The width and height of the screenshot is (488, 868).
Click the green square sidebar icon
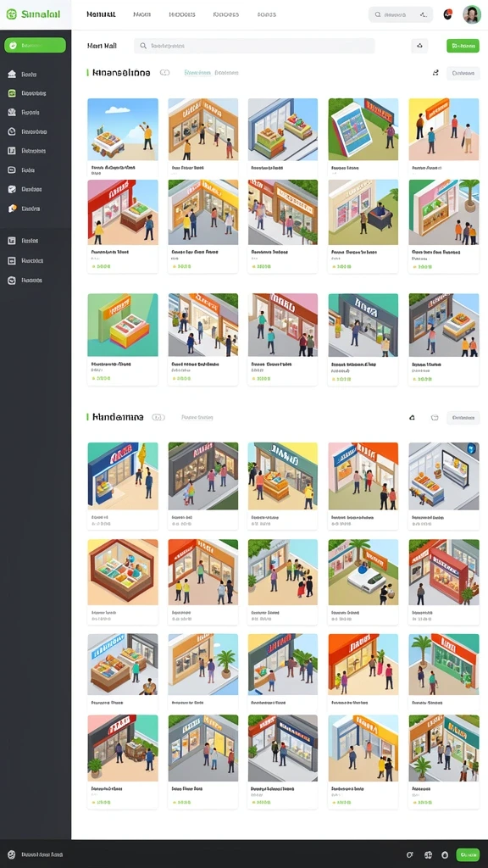tap(12, 93)
